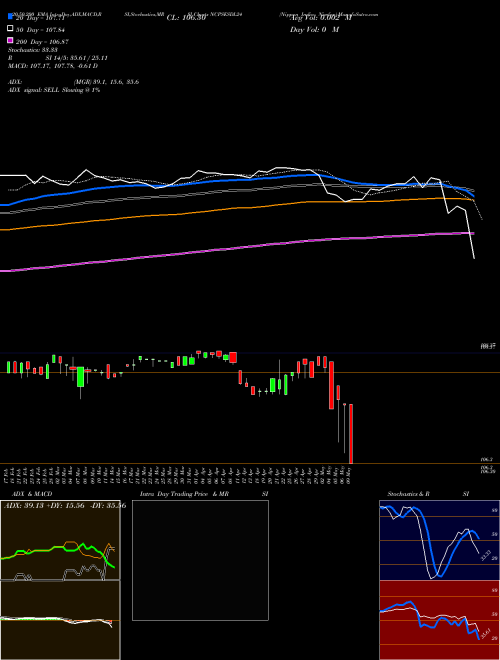
Task: Click the blue Stochastics chart panel
Action: 439,540
